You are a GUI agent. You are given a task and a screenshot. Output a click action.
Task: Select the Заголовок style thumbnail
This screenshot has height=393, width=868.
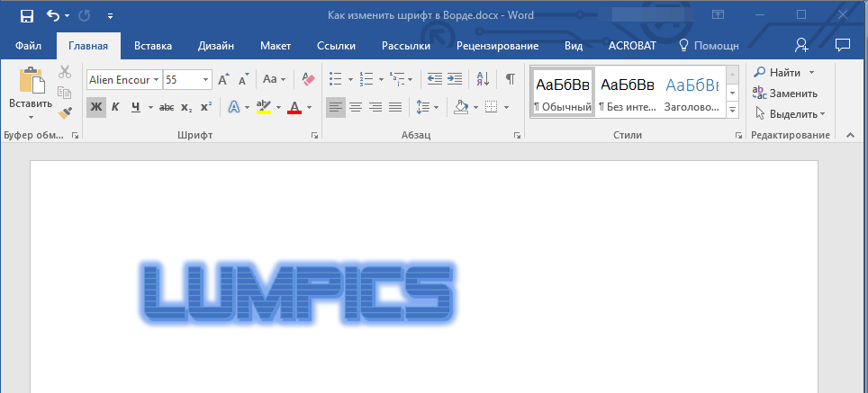(692, 92)
